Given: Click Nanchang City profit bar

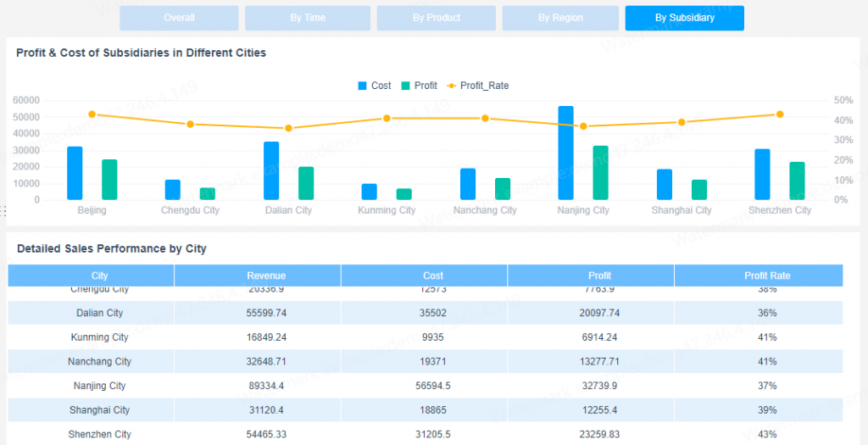Looking at the screenshot, I should coord(503,189).
